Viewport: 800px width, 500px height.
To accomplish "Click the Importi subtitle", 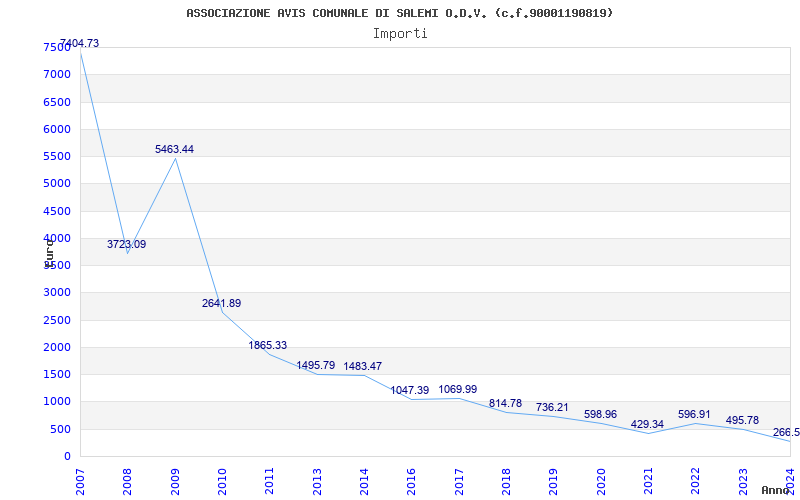I will click(400, 34).
